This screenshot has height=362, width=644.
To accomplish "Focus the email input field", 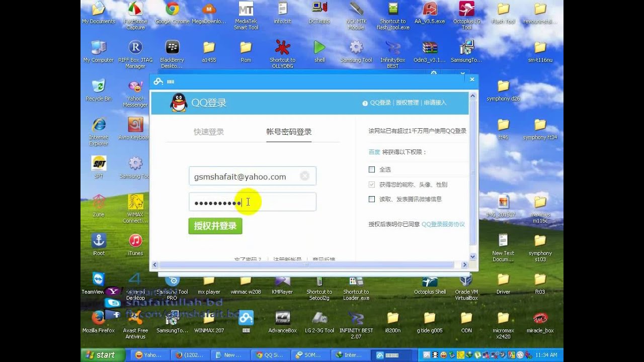I will (253, 176).
